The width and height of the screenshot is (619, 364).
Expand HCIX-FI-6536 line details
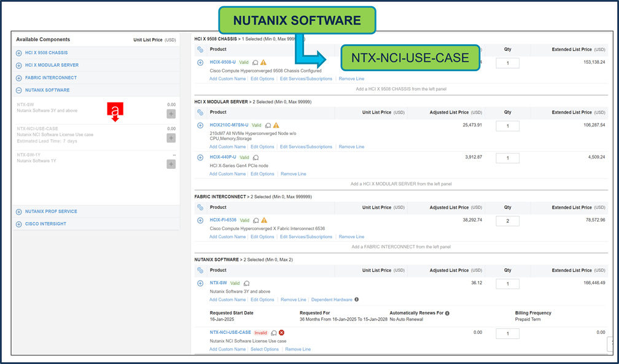(200, 220)
